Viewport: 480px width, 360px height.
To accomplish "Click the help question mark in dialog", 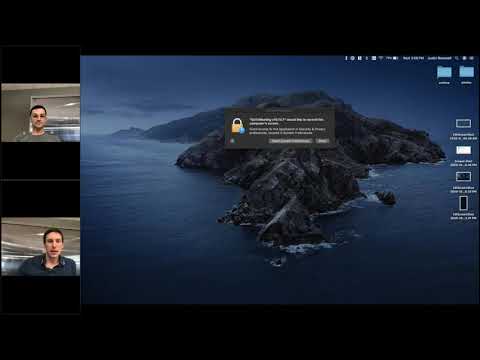I will (x=232, y=141).
